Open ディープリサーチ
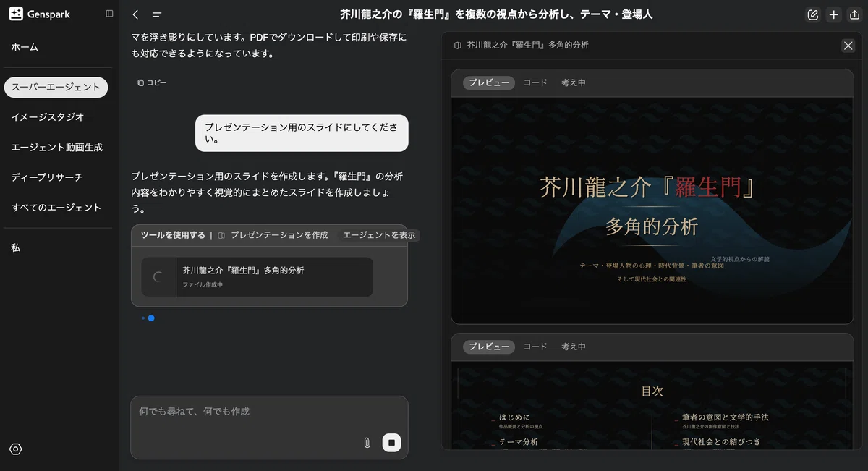The height and width of the screenshot is (471, 868). (47, 177)
